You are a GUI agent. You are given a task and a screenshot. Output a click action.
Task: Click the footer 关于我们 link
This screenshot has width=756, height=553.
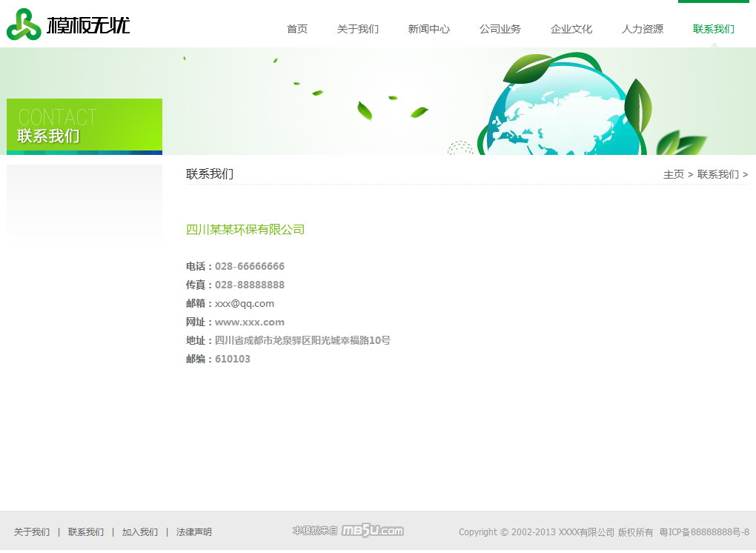click(32, 532)
